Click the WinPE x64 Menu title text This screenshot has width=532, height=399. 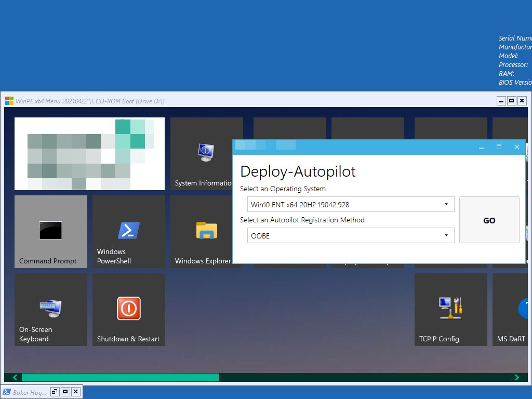[90, 101]
